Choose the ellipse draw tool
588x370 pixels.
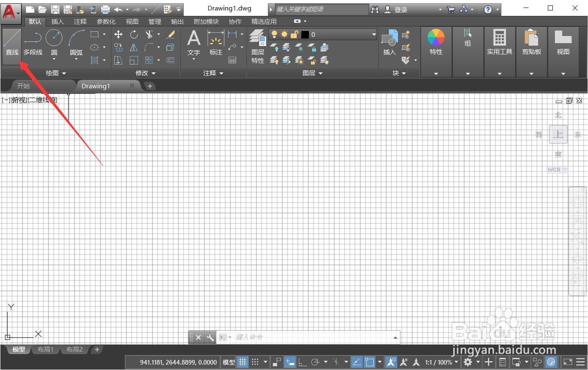click(x=95, y=47)
